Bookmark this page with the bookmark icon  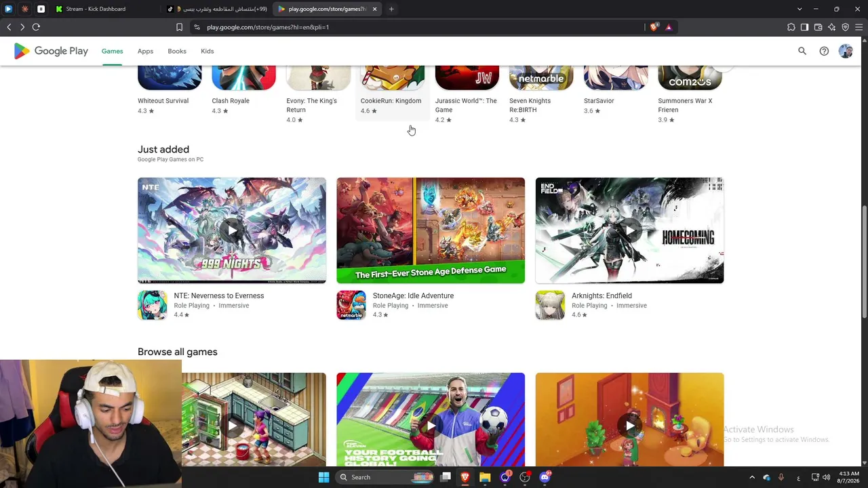179,27
